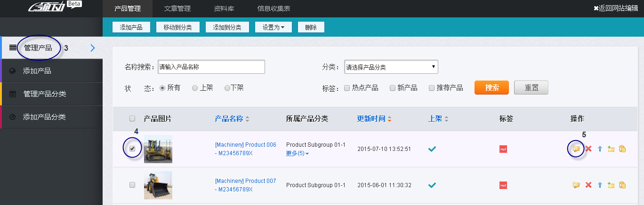Click calendar icon beside 管理产品分类
This screenshot has height=205, width=644.
(x=13, y=94)
